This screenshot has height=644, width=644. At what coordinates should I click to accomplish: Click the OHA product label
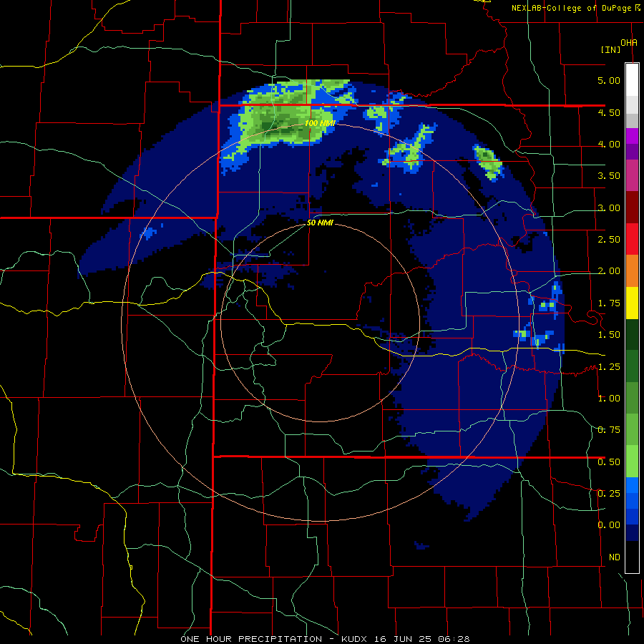click(x=629, y=43)
